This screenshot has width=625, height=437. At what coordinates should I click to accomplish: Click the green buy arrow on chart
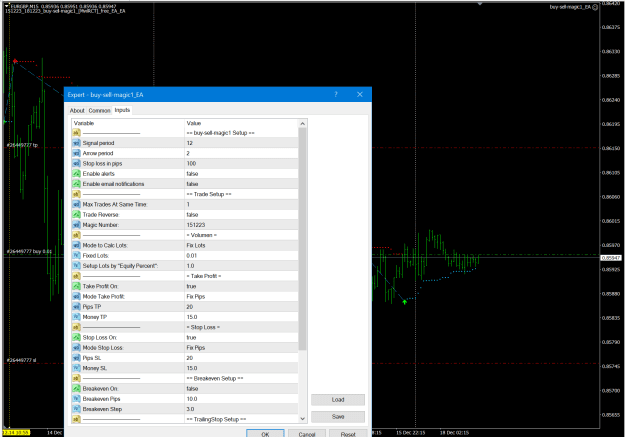(x=405, y=302)
